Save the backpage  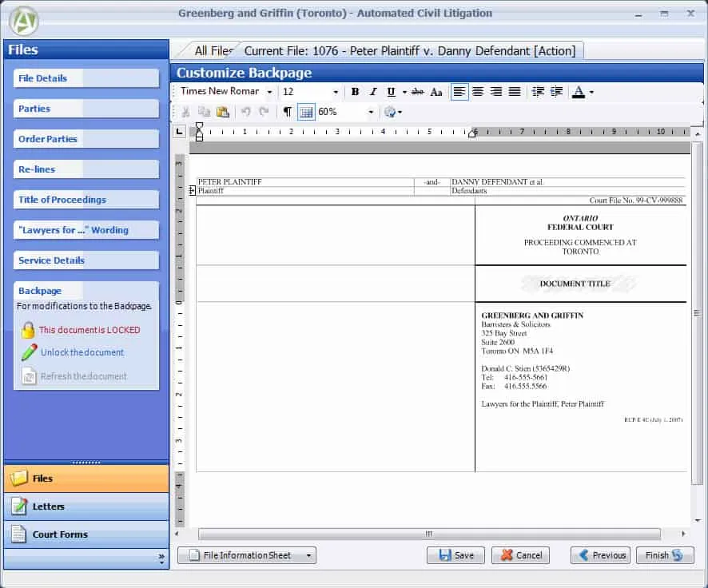point(455,555)
